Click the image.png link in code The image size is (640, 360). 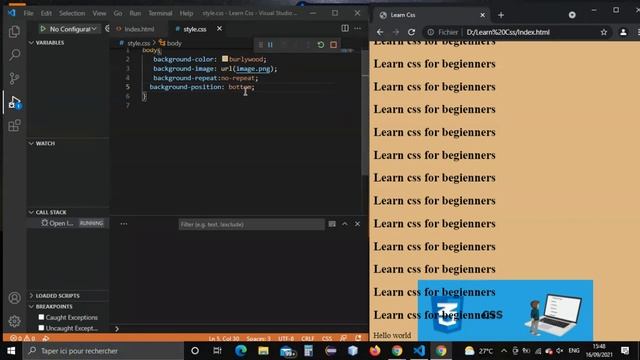tap(253, 69)
